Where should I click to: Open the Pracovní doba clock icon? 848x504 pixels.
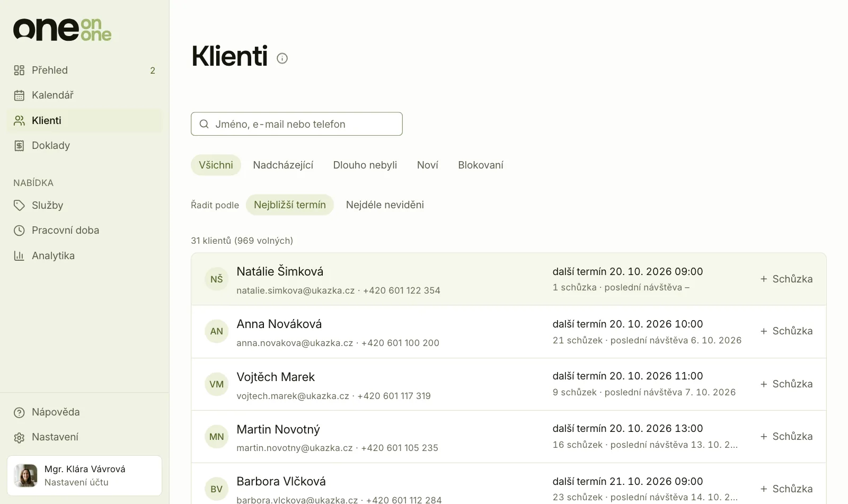point(19,231)
